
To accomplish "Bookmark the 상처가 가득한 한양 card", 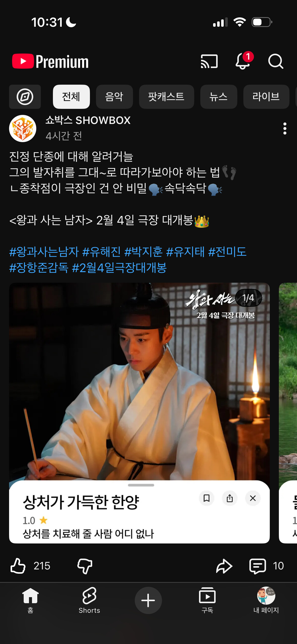I will [207, 498].
